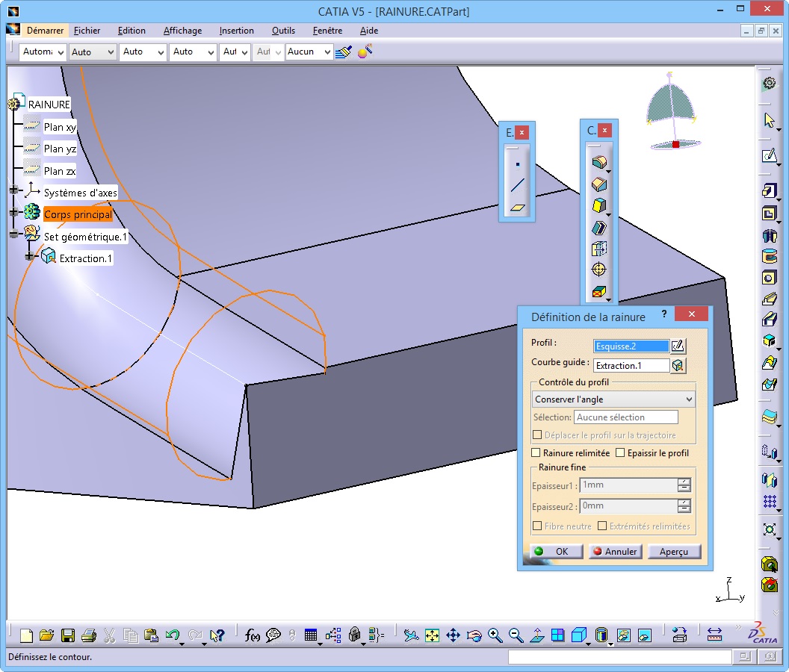Screen dimensions: 789x672
Task: Click the paintbrush icon in the top toolbar
Action: pyautogui.click(x=344, y=52)
